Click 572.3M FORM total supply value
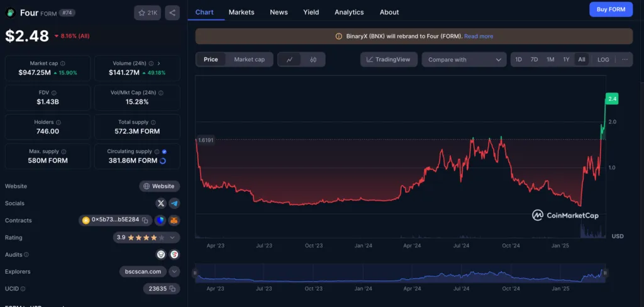The height and width of the screenshot is (307, 644). (x=137, y=131)
